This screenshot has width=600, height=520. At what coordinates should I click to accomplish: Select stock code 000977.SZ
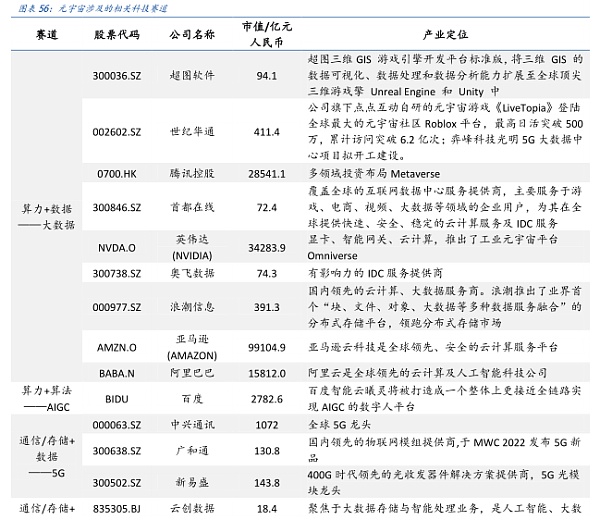click(117, 307)
